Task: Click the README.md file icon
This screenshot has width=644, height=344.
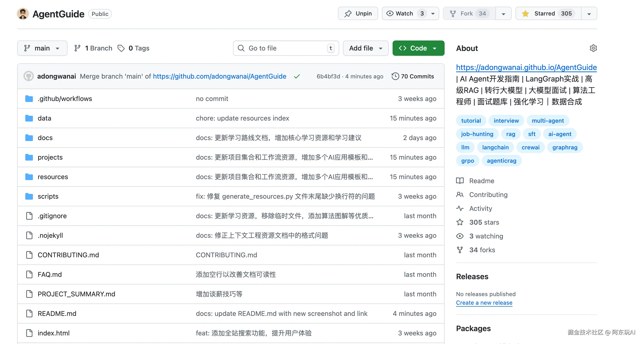Action: (x=29, y=314)
